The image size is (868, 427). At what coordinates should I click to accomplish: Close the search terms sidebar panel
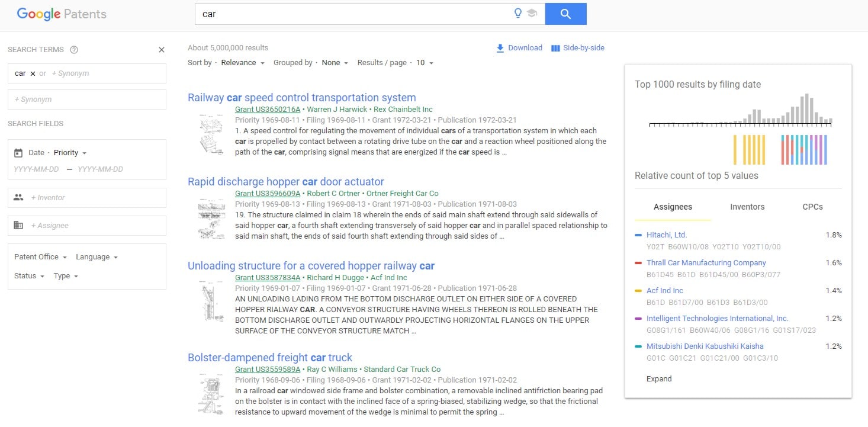pyautogui.click(x=162, y=50)
